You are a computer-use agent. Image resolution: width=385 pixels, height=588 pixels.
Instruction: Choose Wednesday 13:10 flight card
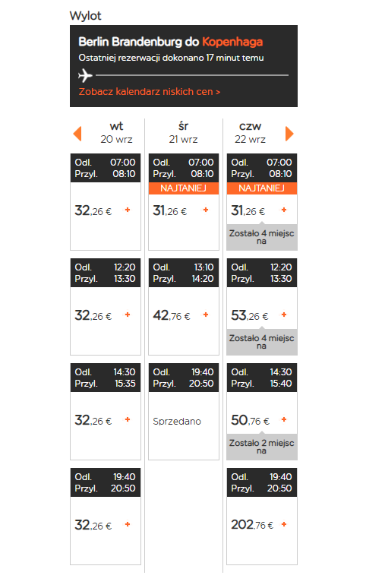coord(184,307)
